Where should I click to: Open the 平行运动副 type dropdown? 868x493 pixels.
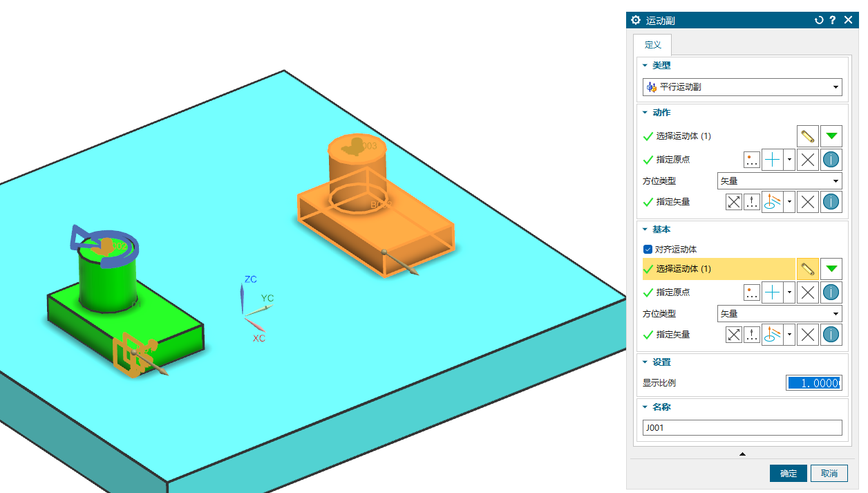pos(742,87)
